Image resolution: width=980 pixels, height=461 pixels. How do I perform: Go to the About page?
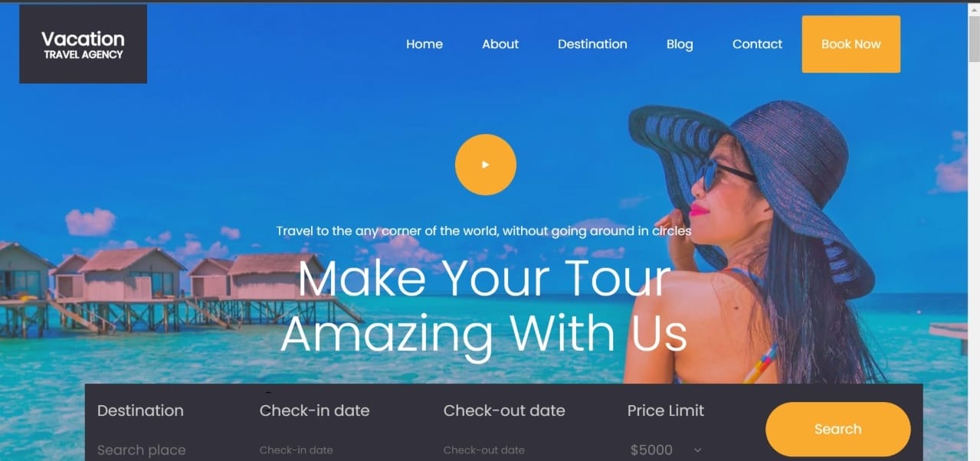coord(500,44)
